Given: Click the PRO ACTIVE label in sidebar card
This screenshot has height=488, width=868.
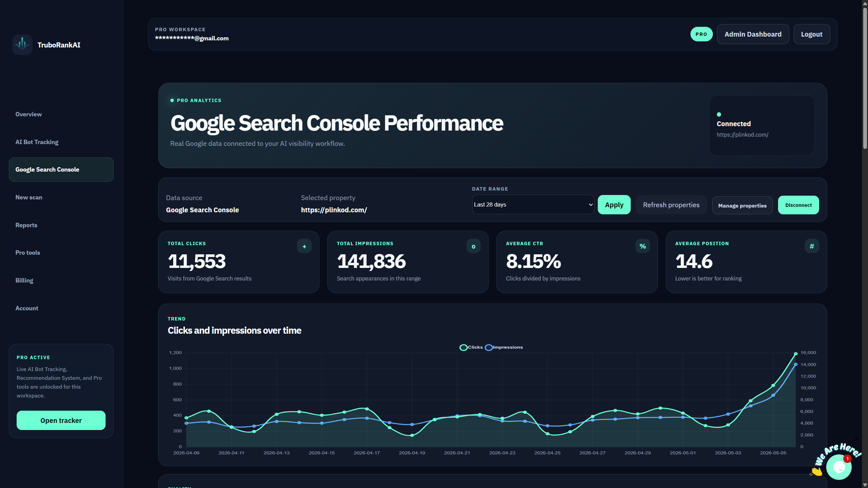Looking at the screenshot, I should click(x=33, y=357).
